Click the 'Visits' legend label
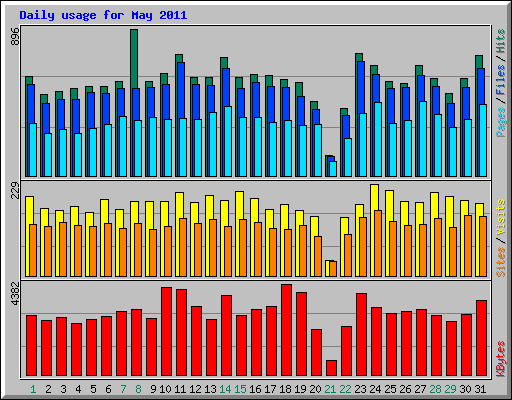The image size is (512, 400). pyautogui.click(x=500, y=217)
